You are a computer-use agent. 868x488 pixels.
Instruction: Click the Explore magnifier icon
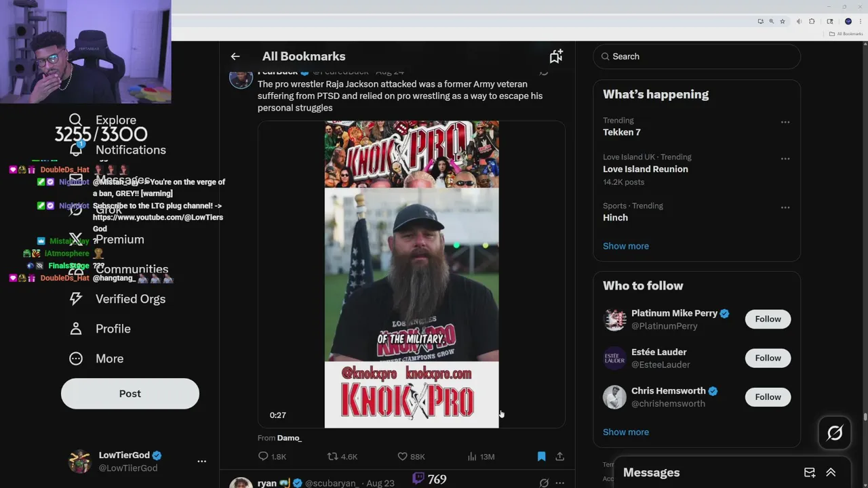[x=76, y=120]
